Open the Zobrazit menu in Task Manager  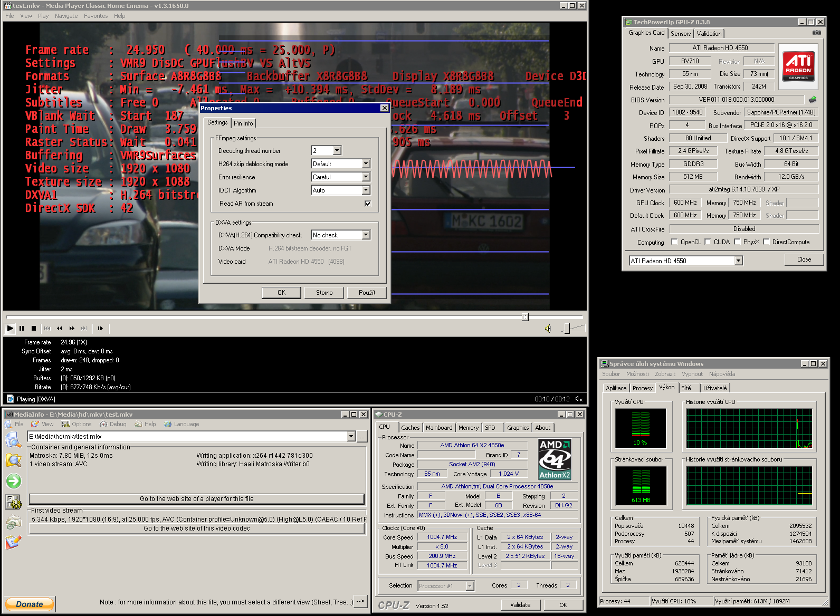(665, 374)
